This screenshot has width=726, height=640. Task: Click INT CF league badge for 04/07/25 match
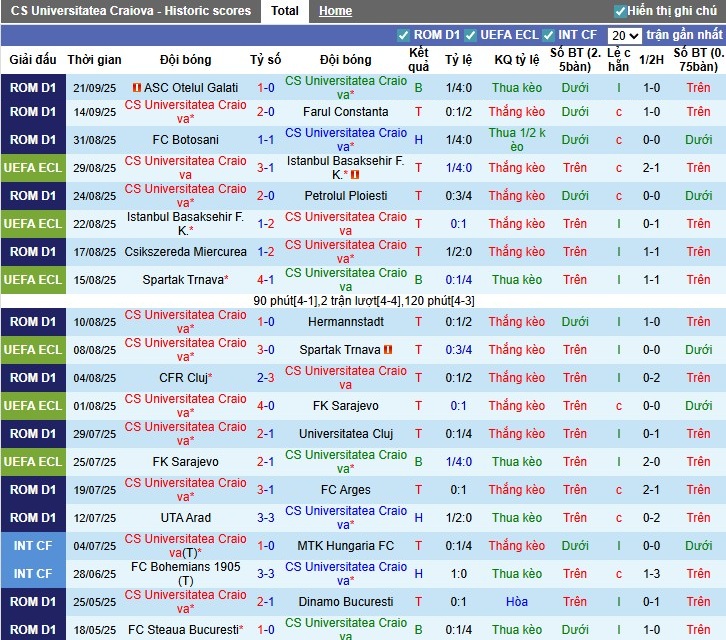pyautogui.click(x=33, y=546)
